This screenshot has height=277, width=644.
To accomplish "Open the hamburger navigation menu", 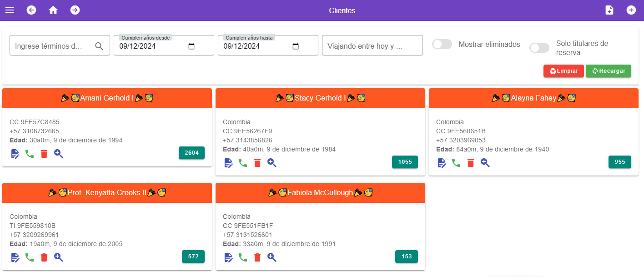I will [x=10, y=10].
